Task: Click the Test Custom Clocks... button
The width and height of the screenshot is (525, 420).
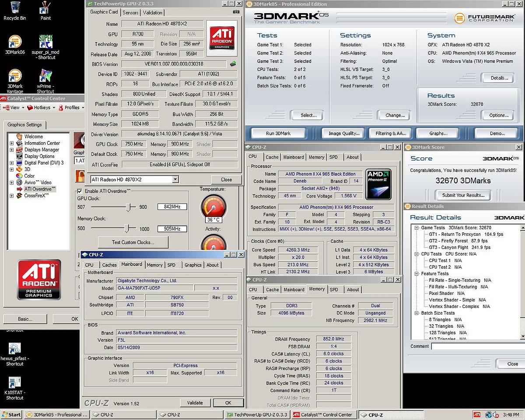Action: [x=133, y=242]
